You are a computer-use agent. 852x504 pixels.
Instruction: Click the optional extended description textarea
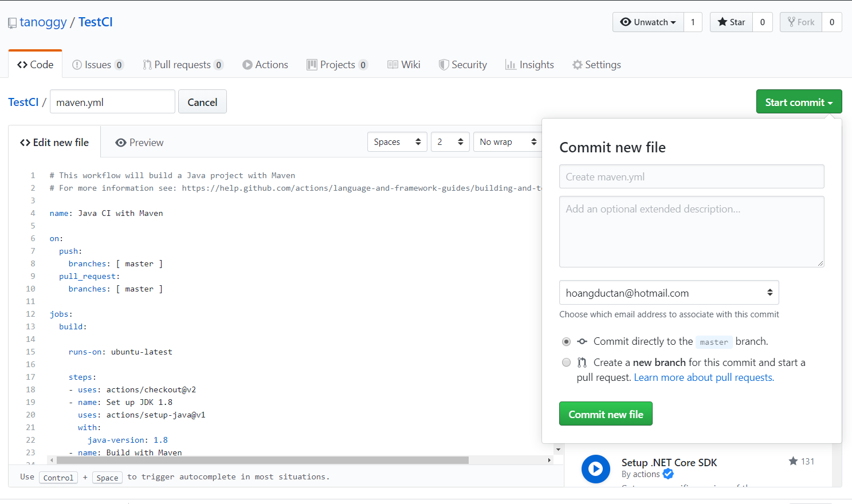(692, 231)
